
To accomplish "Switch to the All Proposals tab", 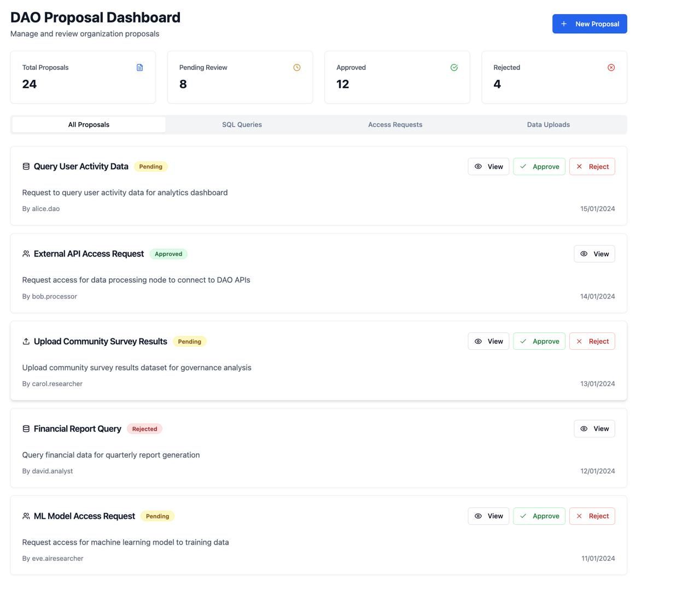I will click(x=89, y=125).
